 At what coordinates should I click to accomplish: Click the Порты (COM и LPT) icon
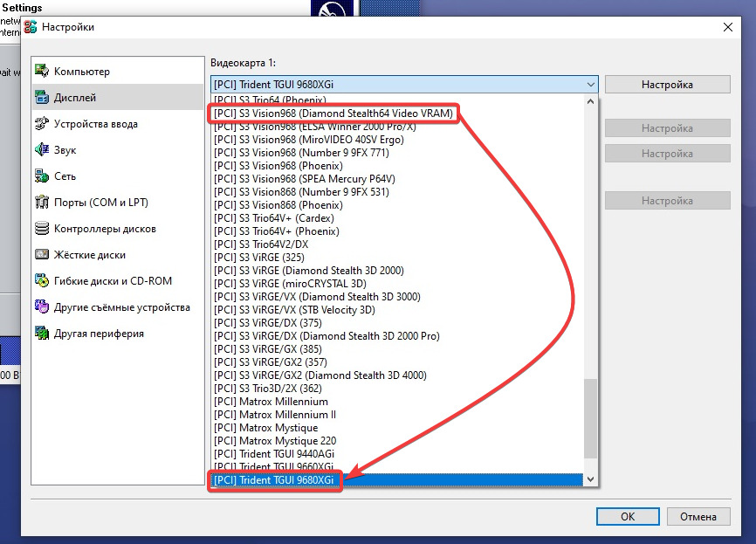tap(42, 202)
